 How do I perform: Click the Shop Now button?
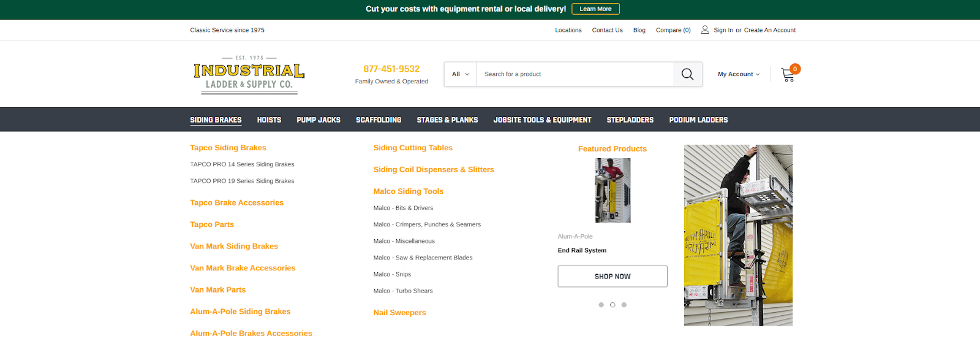pos(612,277)
